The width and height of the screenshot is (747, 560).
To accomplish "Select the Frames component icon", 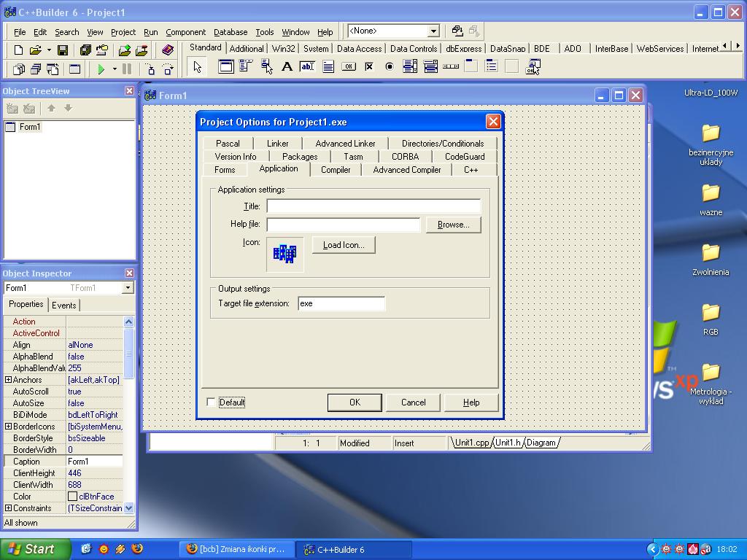I will point(226,66).
